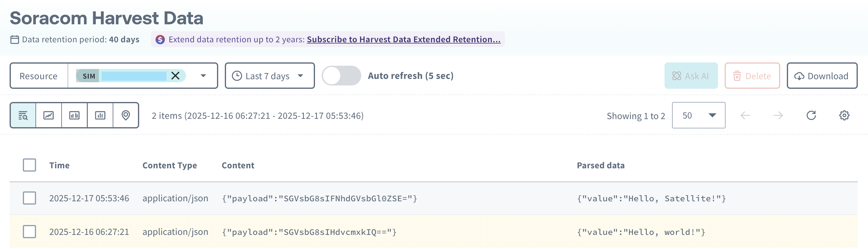Refresh the harvest data list

point(811,115)
